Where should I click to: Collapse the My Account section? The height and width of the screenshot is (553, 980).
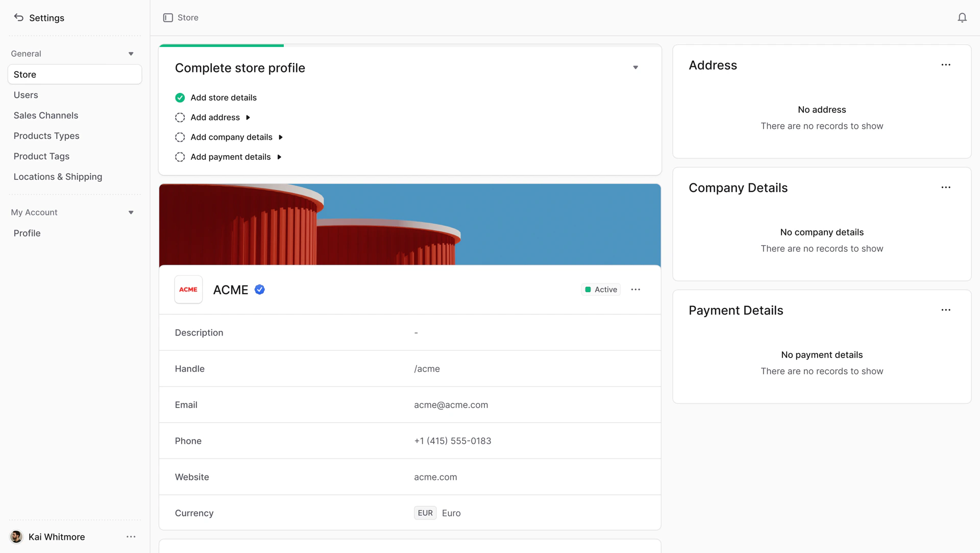pos(131,212)
